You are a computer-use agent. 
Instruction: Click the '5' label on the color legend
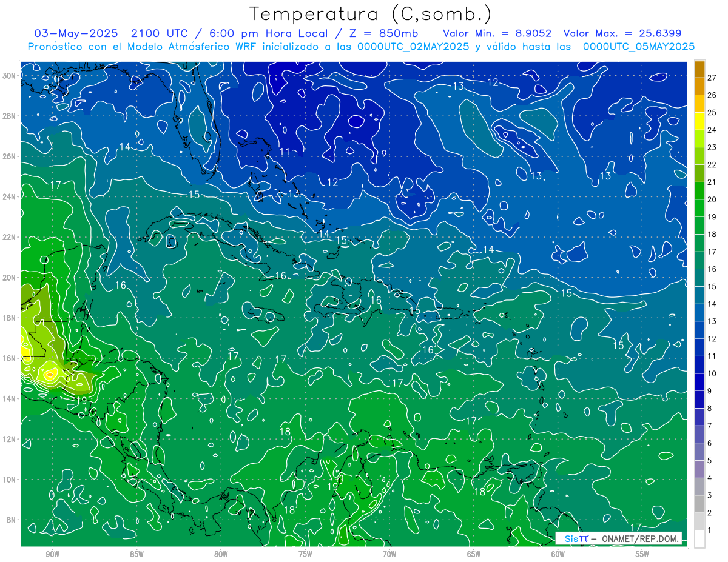(710, 461)
